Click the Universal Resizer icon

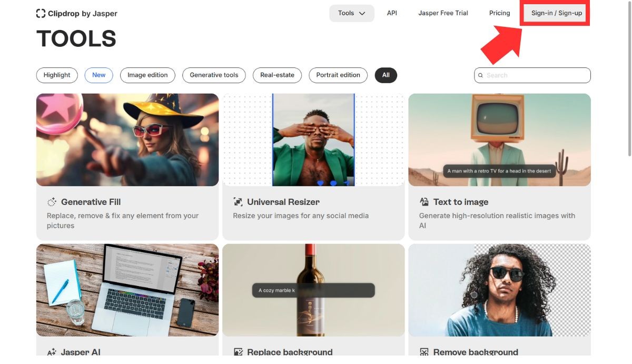point(238,202)
